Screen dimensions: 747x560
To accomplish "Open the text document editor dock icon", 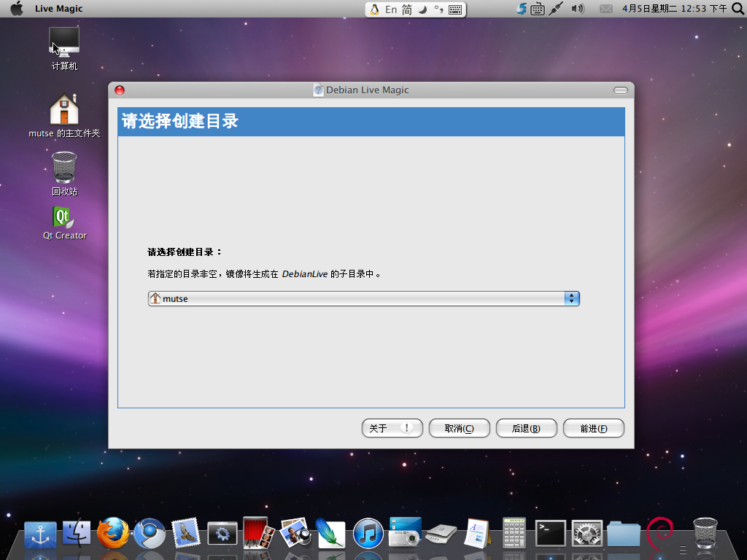I will pyautogui.click(x=477, y=533).
